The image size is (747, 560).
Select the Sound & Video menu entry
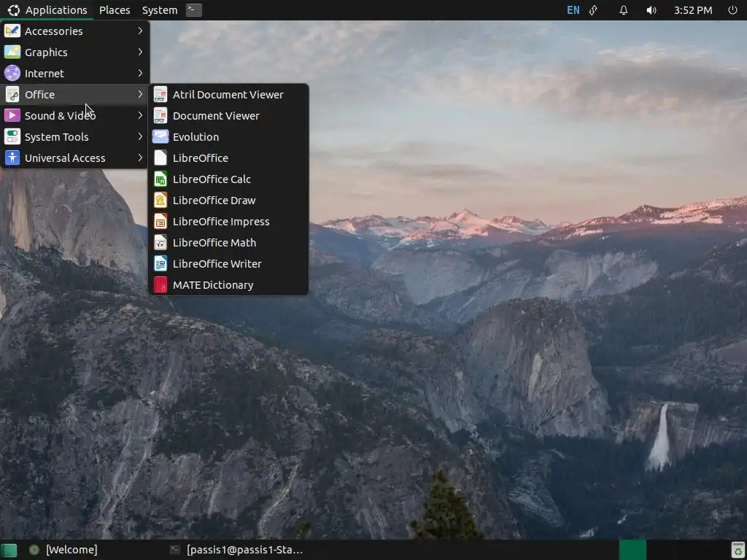[75, 115]
